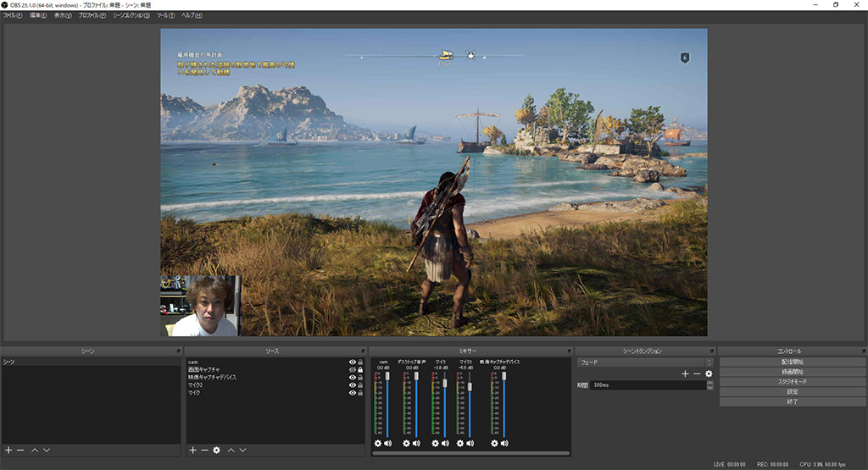Add a new source with plus icon
The width and height of the screenshot is (868, 470).
pyautogui.click(x=192, y=450)
